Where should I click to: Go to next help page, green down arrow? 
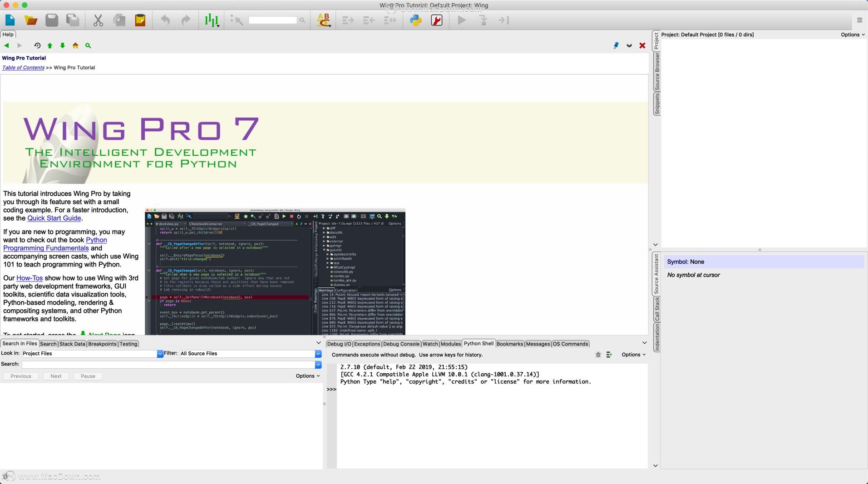point(63,45)
